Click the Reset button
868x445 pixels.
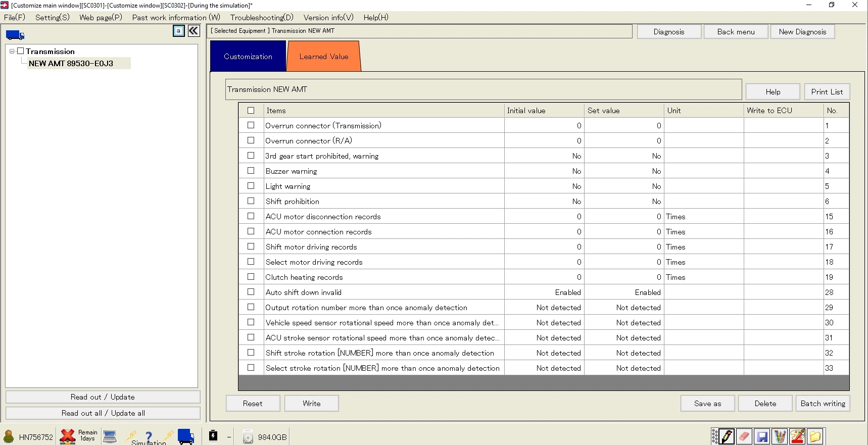point(253,404)
